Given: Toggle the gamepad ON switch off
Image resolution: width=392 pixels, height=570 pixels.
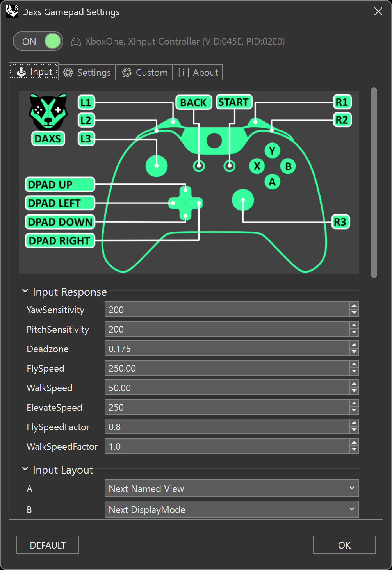Looking at the screenshot, I should point(38,41).
